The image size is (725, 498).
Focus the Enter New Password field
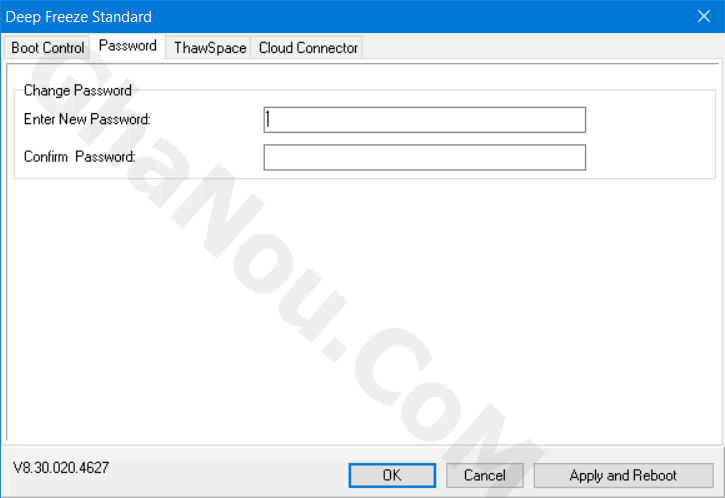[x=424, y=120]
